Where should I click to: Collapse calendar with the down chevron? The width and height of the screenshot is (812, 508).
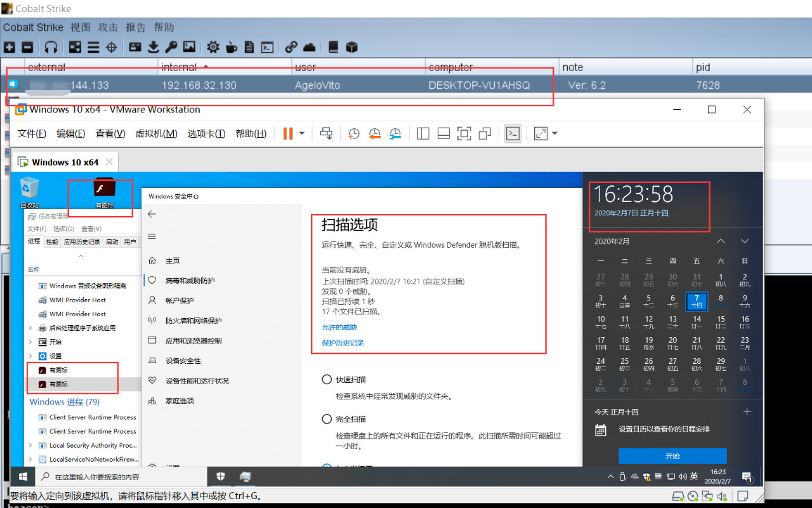tap(745, 241)
